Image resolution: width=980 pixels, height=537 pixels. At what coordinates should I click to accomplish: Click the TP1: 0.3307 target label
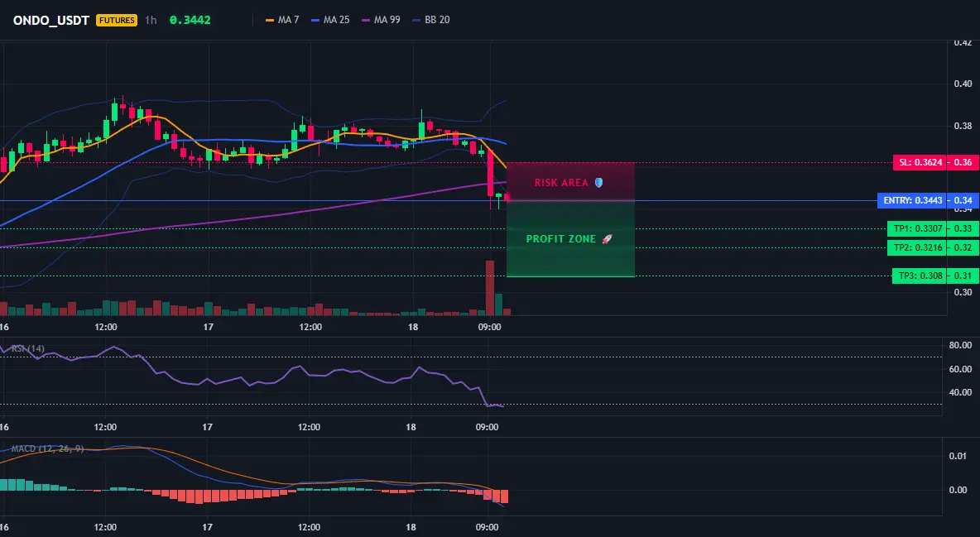pos(917,229)
